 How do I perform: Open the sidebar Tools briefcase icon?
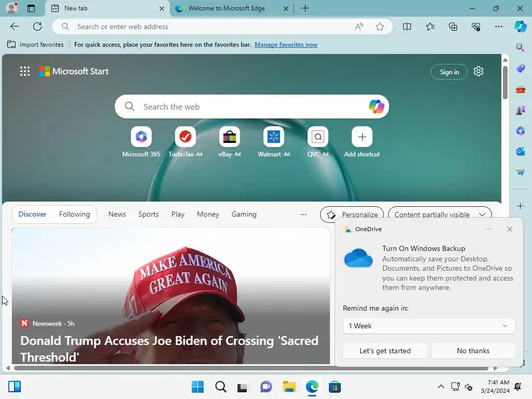(x=521, y=89)
